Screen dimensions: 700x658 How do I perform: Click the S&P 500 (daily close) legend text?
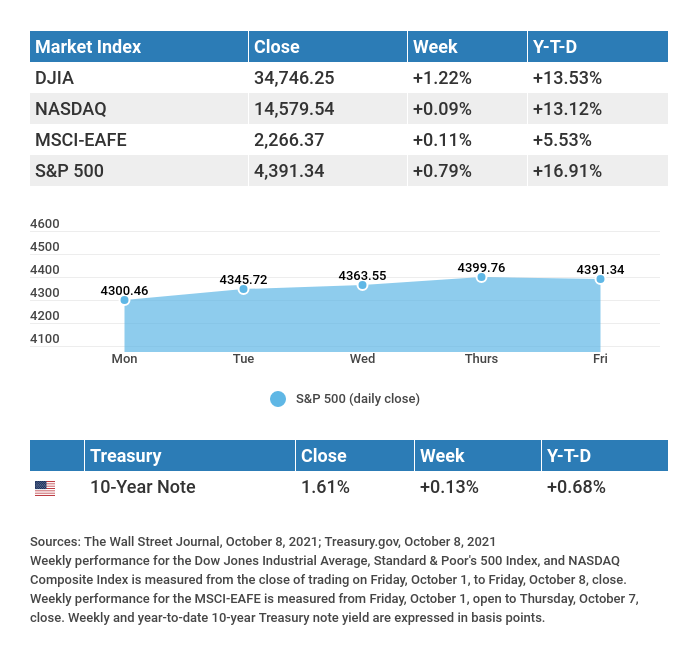pos(358,399)
